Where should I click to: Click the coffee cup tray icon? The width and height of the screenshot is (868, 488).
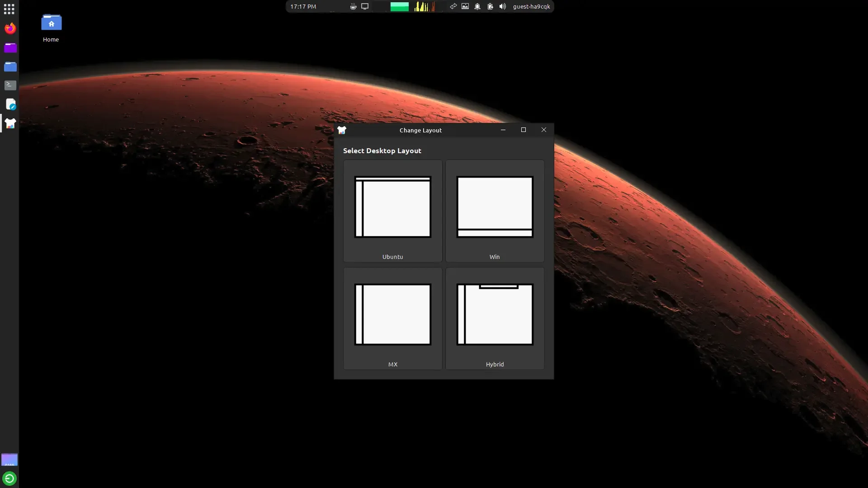click(x=353, y=6)
